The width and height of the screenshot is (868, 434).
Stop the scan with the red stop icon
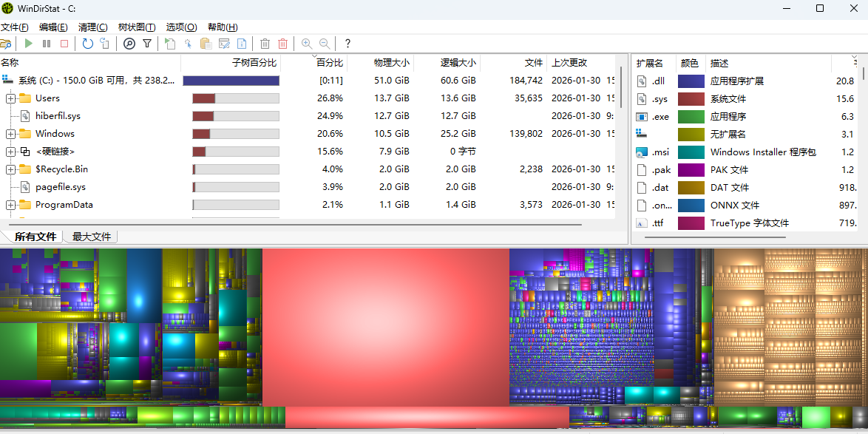(63, 44)
